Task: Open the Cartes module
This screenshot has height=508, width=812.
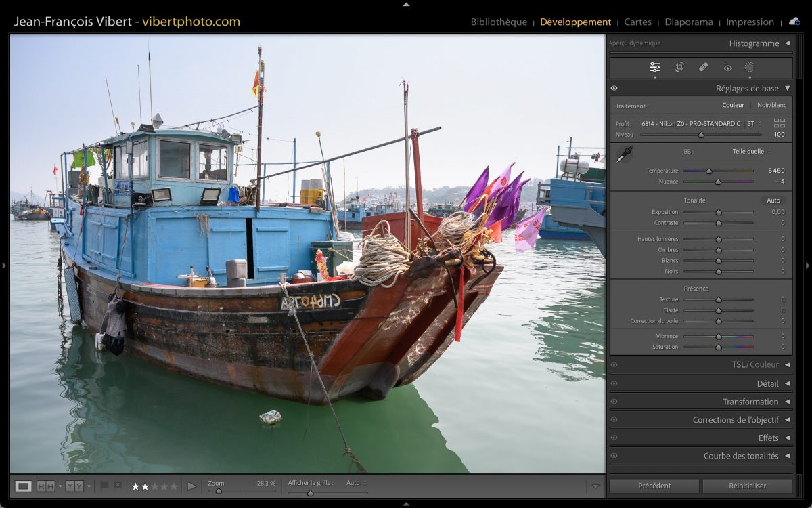Action: (637, 22)
